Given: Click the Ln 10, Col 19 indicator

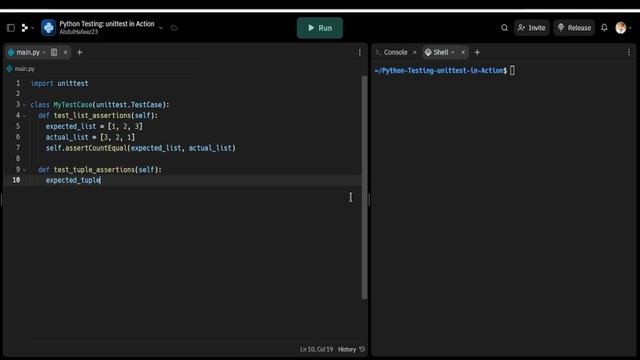Looking at the screenshot, I should [x=316, y=349].
